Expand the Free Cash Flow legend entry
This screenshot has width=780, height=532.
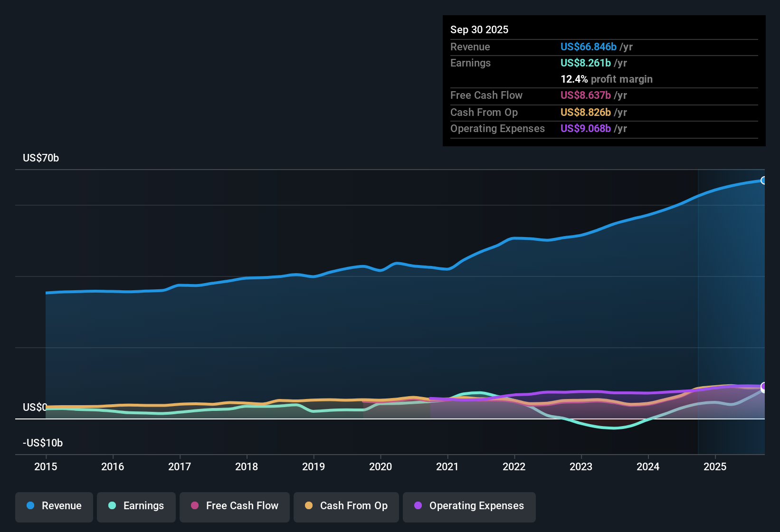coord(234,506)
